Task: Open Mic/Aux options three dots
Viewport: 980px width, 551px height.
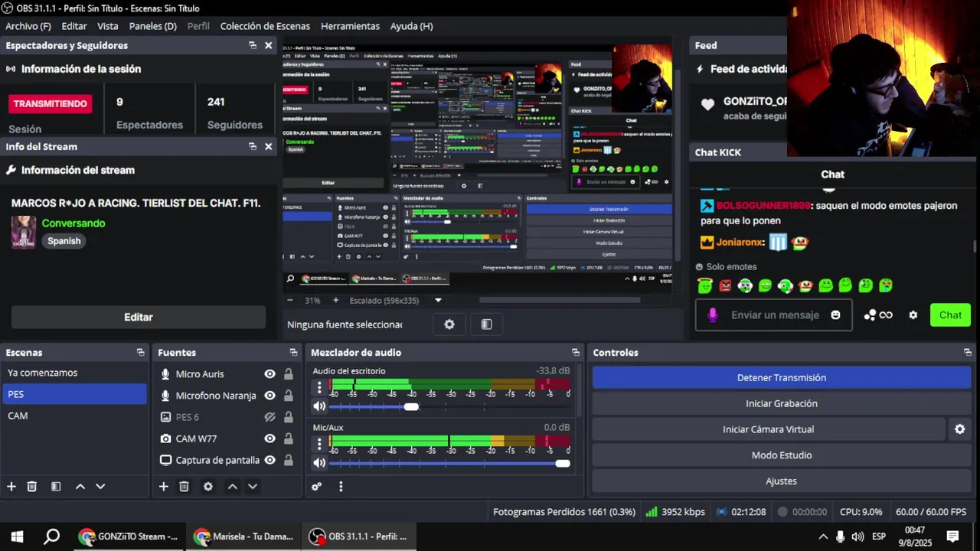Action: tap(319, 445)
